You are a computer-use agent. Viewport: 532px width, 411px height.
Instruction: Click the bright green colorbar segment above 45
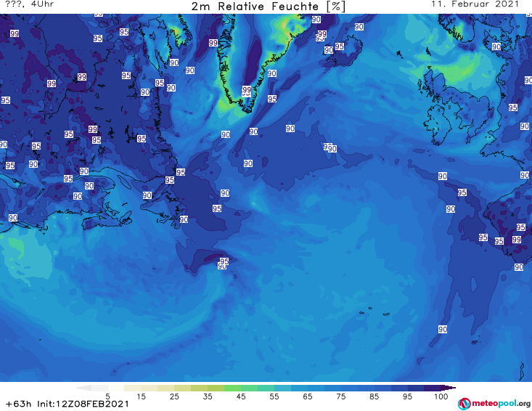pyautogui.click(x=232, y=388)
